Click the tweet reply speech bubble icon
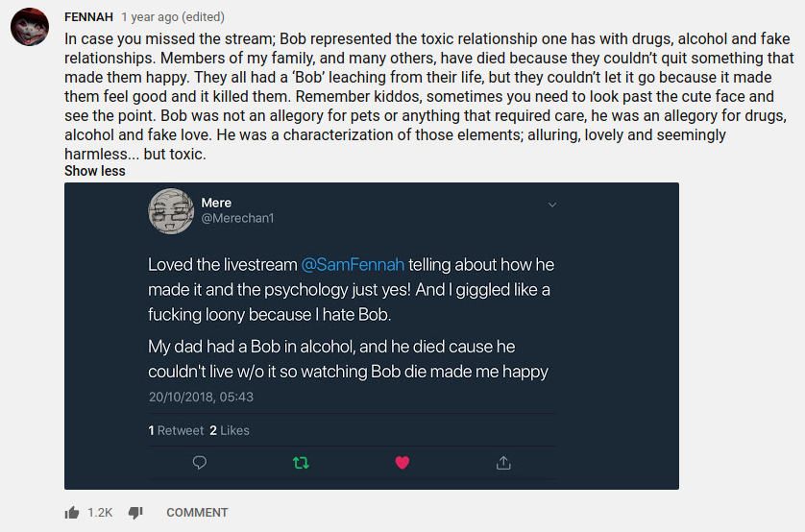Viewport: 805px width, 532px height. tap(200, 463)
